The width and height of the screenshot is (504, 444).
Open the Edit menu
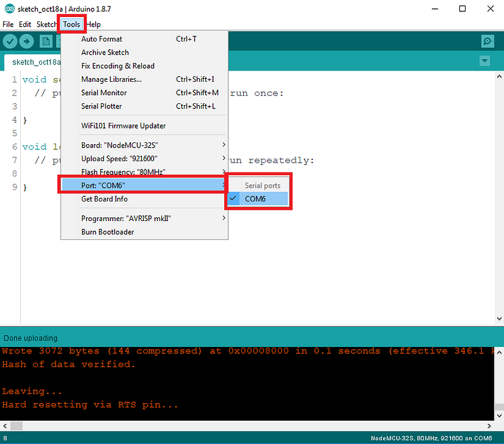(25, 25)
